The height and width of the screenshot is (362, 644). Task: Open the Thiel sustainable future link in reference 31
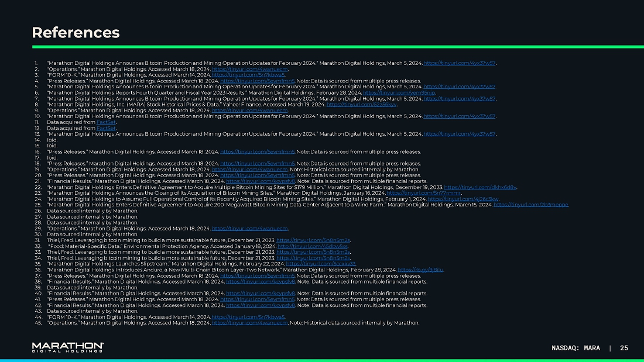(x=313, y=240)
